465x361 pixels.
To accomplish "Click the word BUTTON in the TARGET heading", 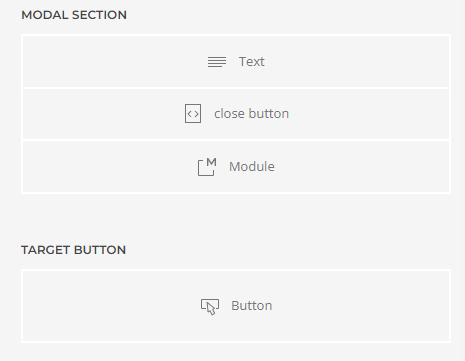I will [x=100, y=250].
